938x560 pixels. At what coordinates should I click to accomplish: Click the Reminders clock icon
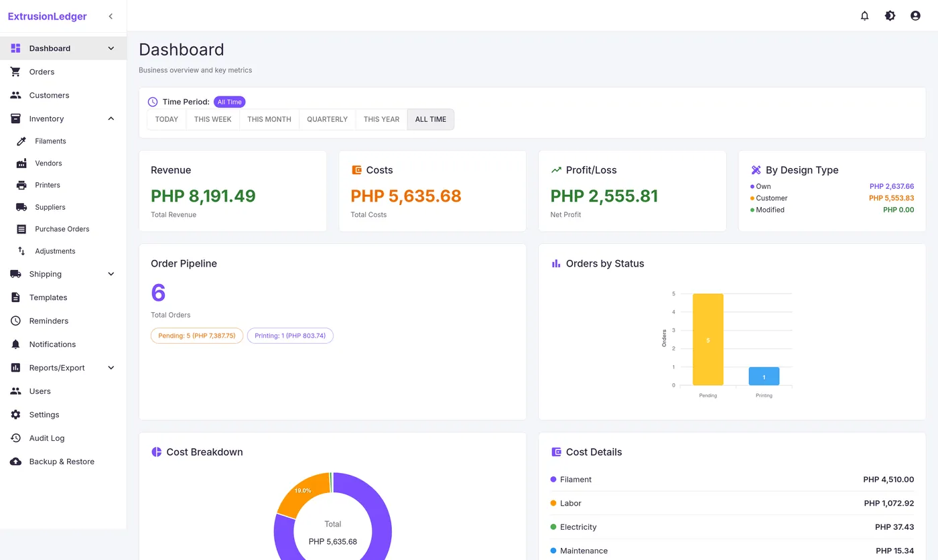click(15, 321)
